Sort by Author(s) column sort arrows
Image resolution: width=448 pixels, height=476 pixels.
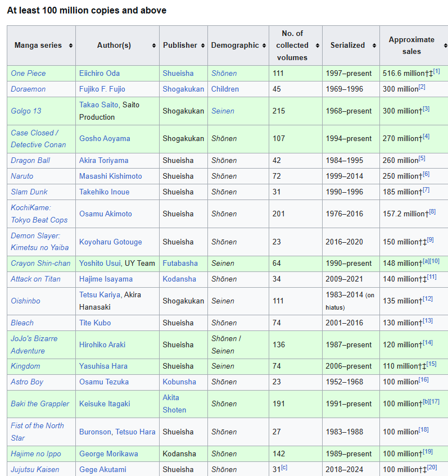154,46
